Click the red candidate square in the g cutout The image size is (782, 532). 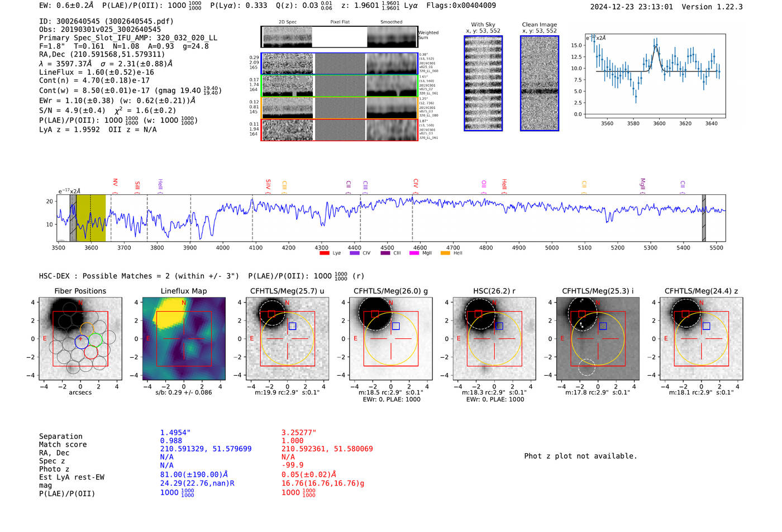tap(375, 314)
